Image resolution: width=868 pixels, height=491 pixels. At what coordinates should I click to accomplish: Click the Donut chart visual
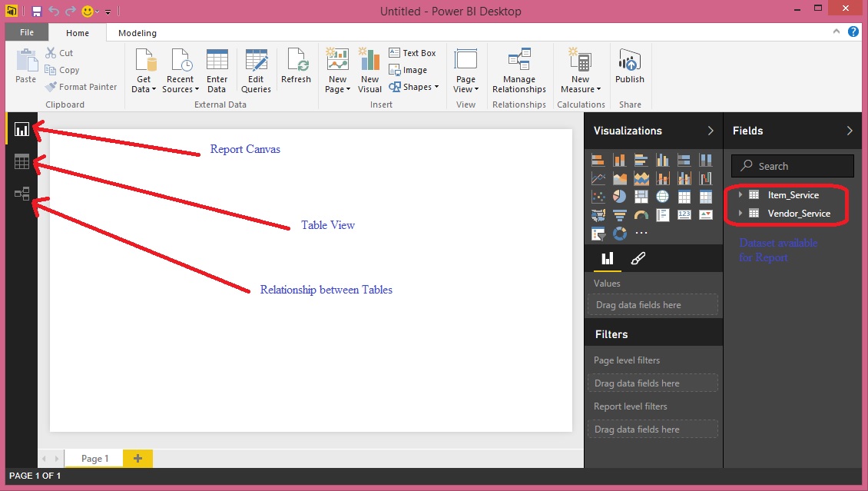click(620, 233)
